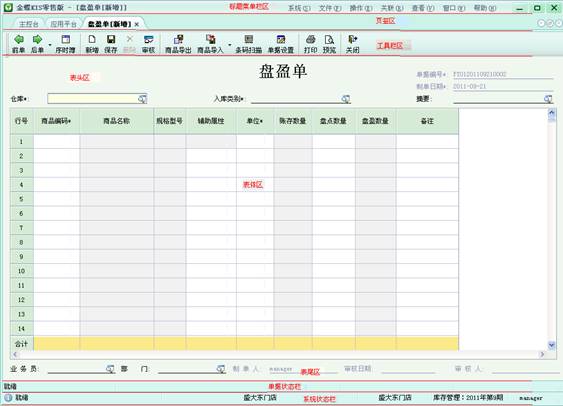Image resolution: width=563 pixels, height=406 pixels.
Task: Go to the next document (后单)
Action: [37, 44]
